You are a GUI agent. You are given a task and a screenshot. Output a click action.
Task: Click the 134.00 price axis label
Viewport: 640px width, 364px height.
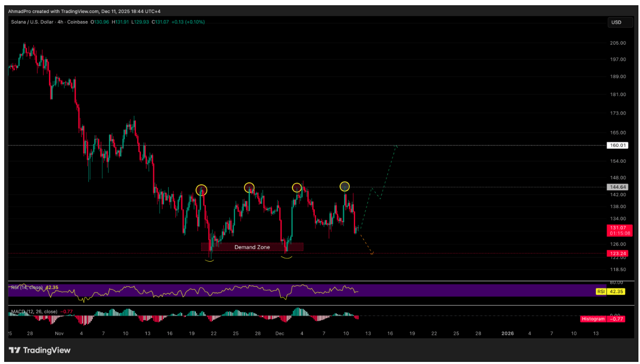coord(618,219)
